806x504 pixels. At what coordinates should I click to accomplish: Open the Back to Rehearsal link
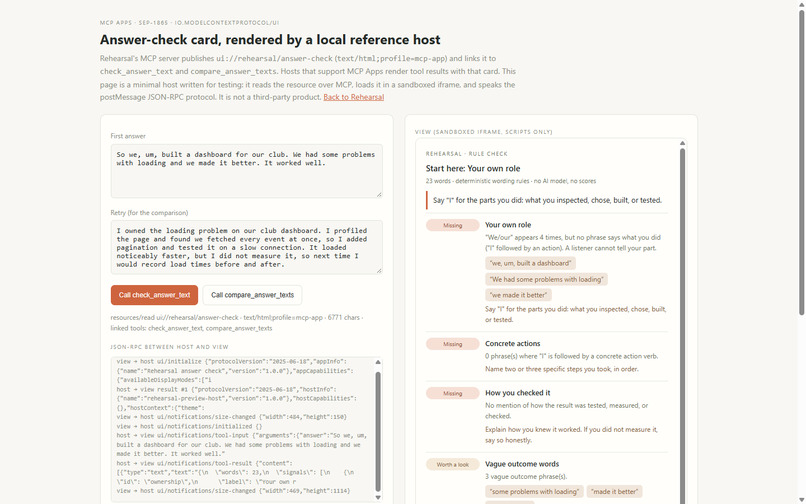coord(354,97)
